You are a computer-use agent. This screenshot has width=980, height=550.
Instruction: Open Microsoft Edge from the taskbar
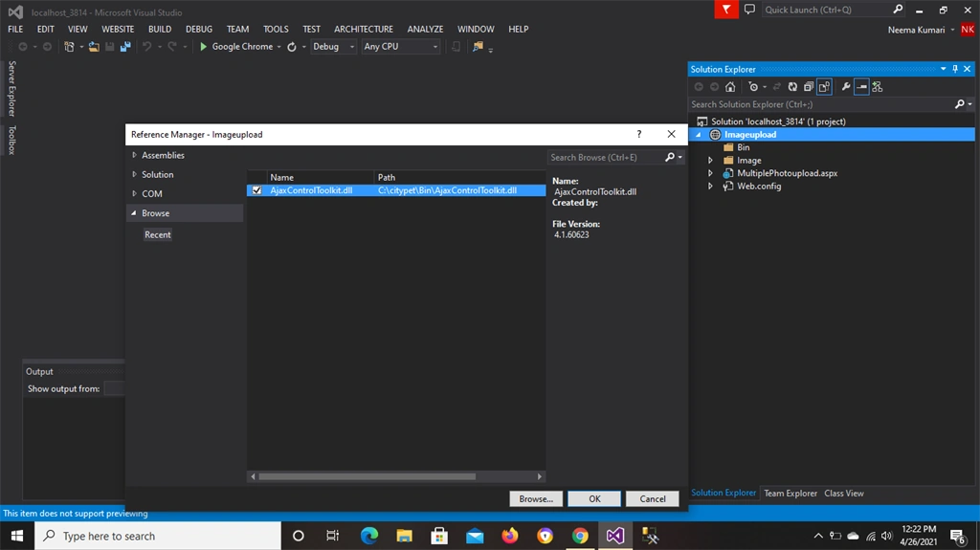pyautogui.click(x=369, y=536)
